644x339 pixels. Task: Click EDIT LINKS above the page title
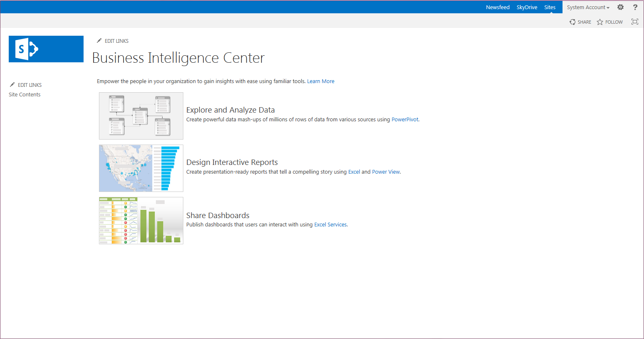click(x=116, y=41)
